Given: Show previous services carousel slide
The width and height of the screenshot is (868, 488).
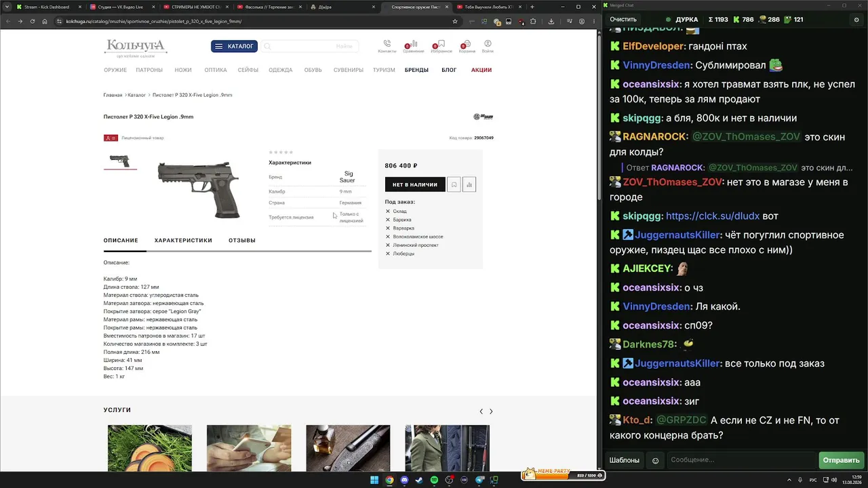Looking at the screenshot, I should (x=481, y=411).
